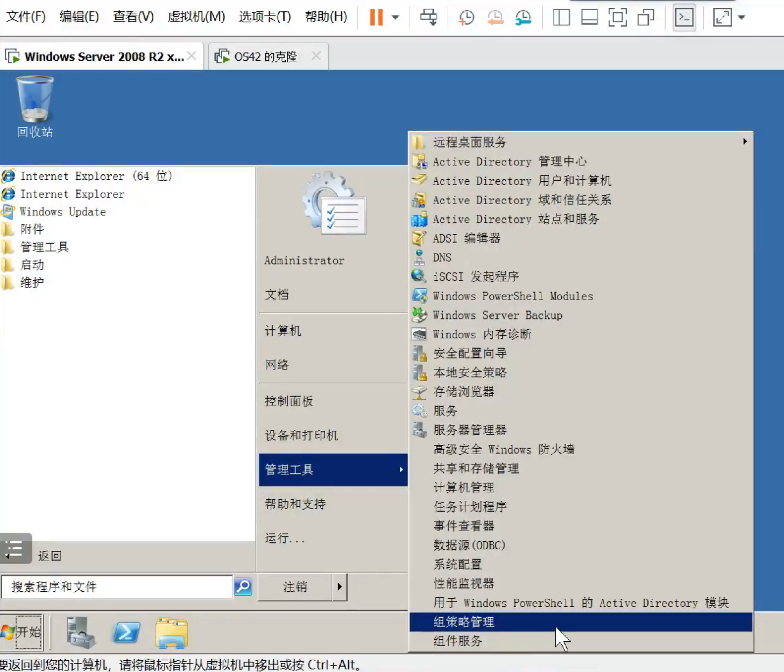Open the arrow next to 注销
784x672 pixels.
340,586
